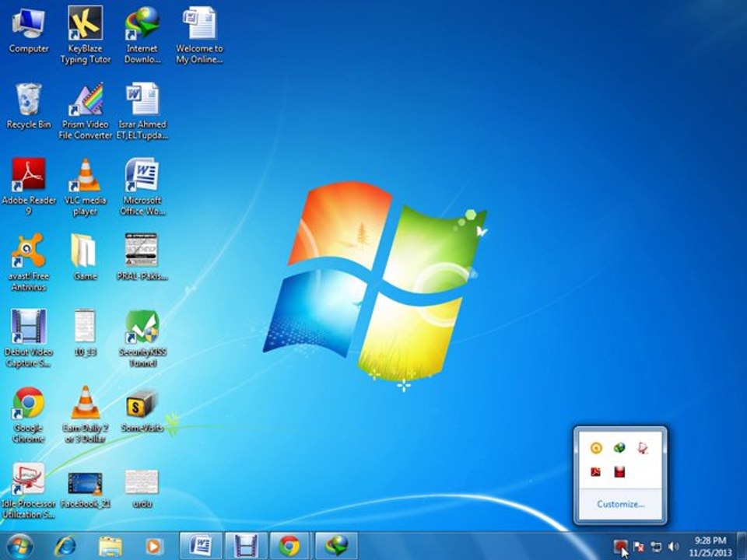Switch to the Word taskbar window
The image size is (747, 560).
point(201,546)
